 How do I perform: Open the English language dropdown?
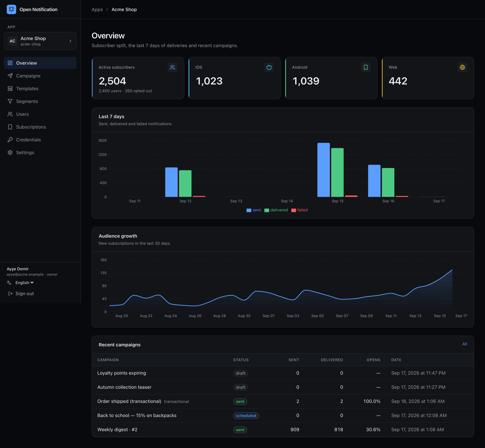(x=25, y=283)
